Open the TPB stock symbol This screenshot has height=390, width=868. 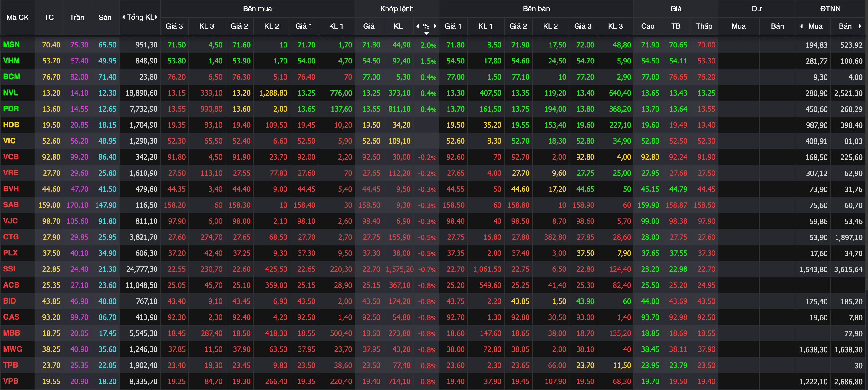(x=11, y=365)
